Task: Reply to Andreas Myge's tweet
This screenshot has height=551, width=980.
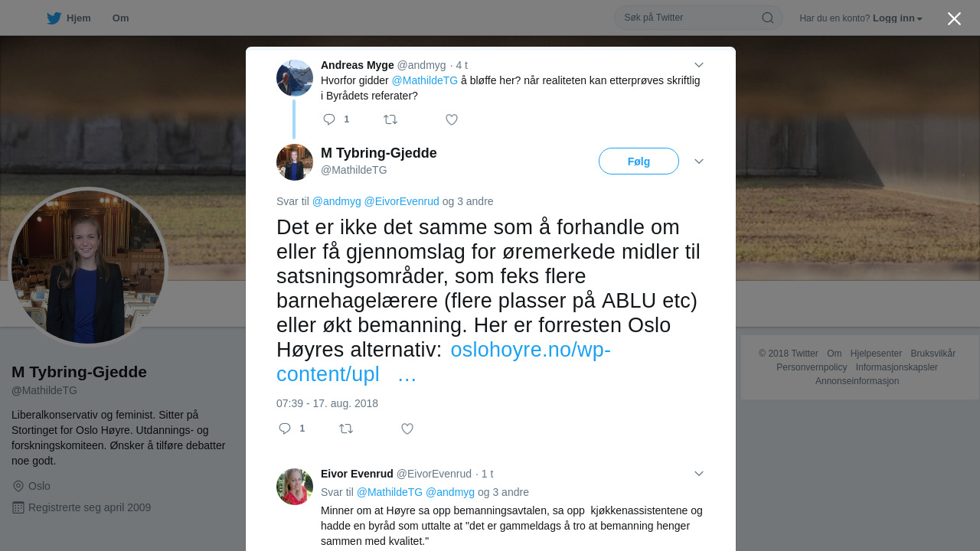Action: point(329,119)
